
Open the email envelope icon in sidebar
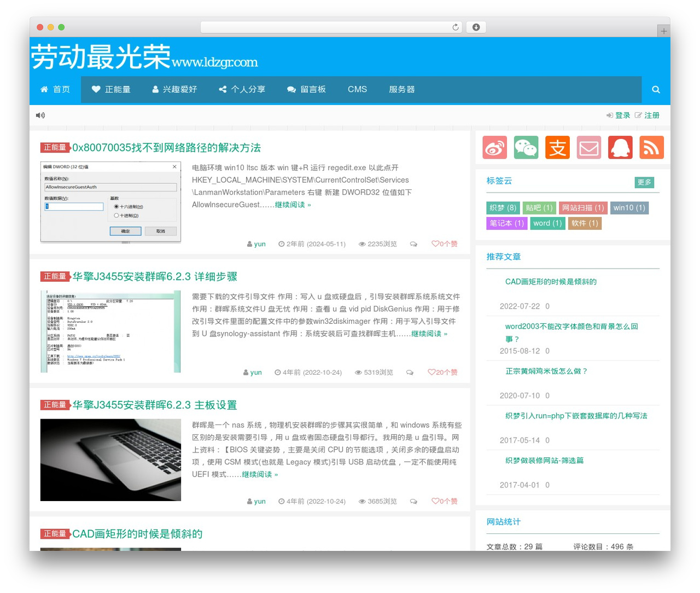[589, 148]
